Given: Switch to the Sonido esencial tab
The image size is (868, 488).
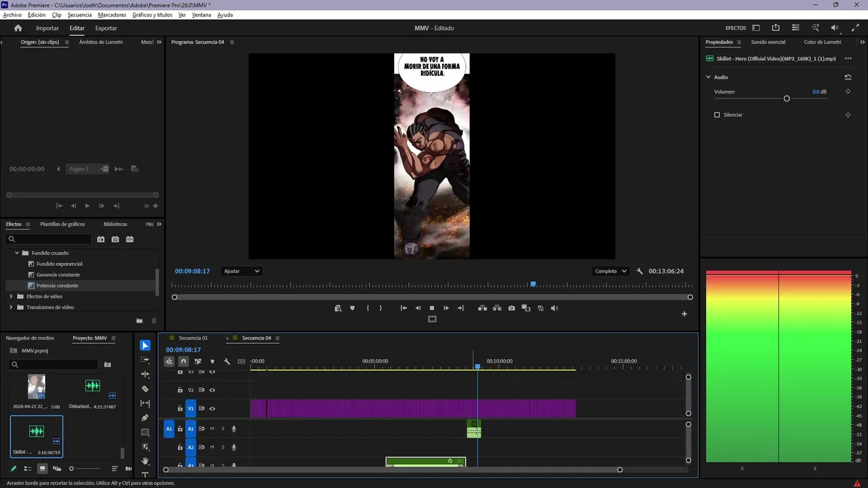Looking at the screenshot, I should pos(768,42).
